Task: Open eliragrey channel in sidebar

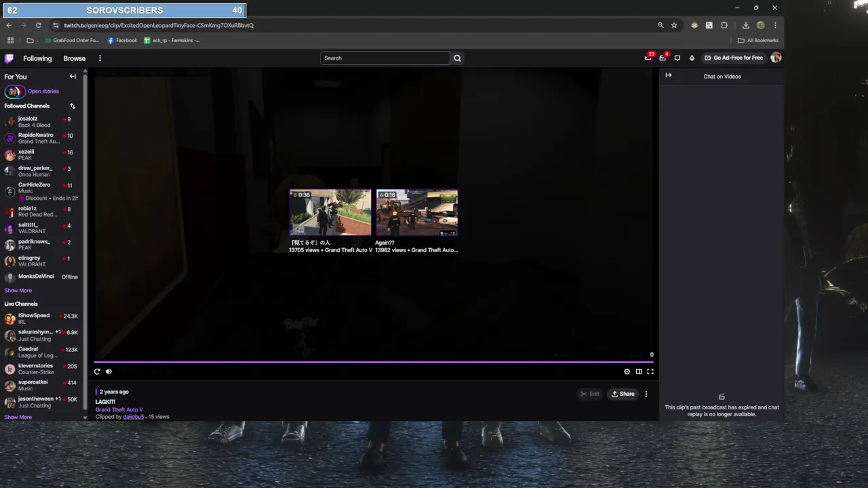Action: coord(41,261)
